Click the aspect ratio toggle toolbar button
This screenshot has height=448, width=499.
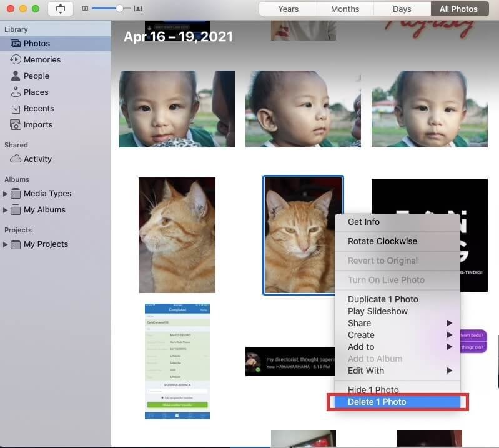point(61,9)
